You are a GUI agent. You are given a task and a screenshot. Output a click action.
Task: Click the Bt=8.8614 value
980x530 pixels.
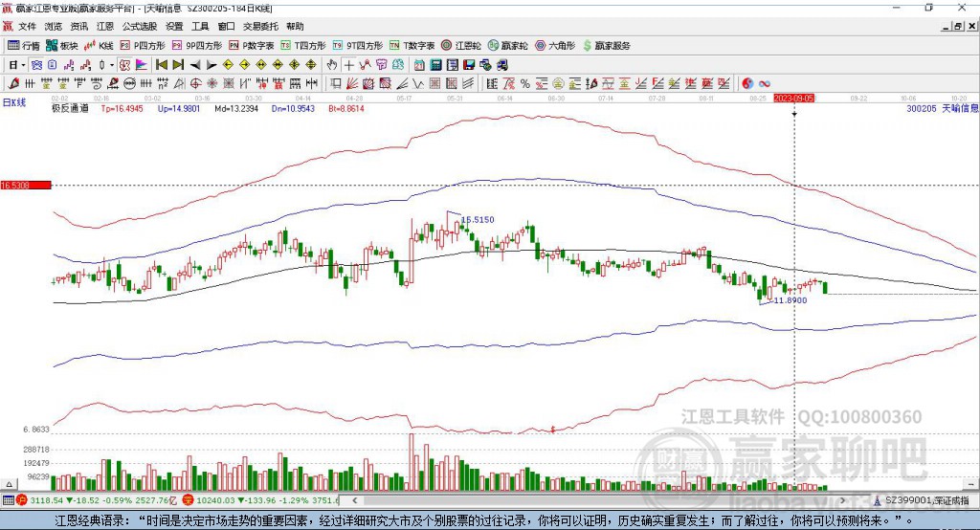[x=346, y=108]
